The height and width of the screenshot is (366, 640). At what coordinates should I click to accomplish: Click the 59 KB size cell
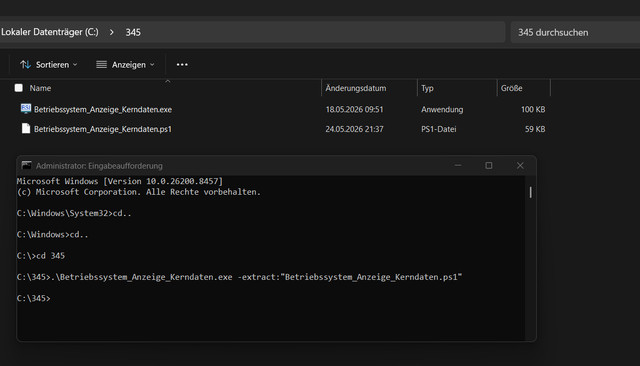tap(535, 129)
